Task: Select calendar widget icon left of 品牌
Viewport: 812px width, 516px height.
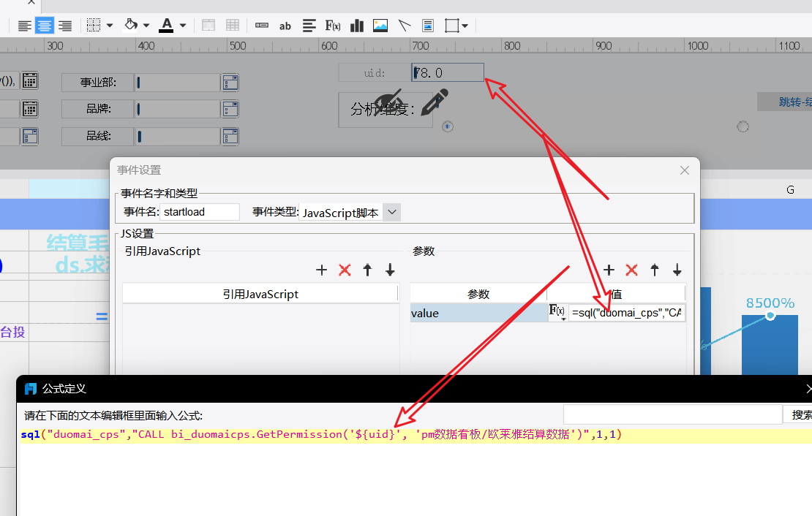Action: 30,109
